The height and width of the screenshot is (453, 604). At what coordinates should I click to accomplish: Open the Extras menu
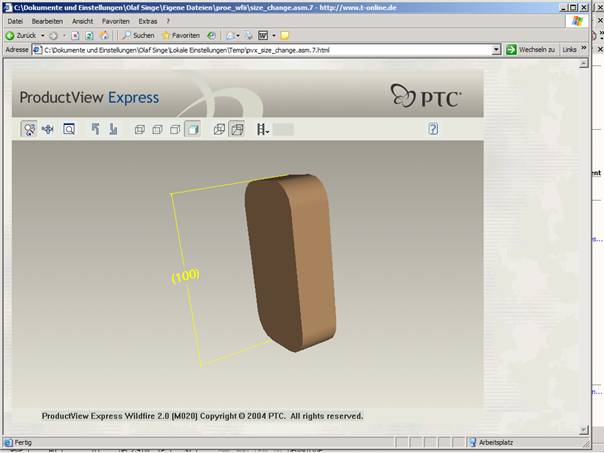click(x=148, y=21)
